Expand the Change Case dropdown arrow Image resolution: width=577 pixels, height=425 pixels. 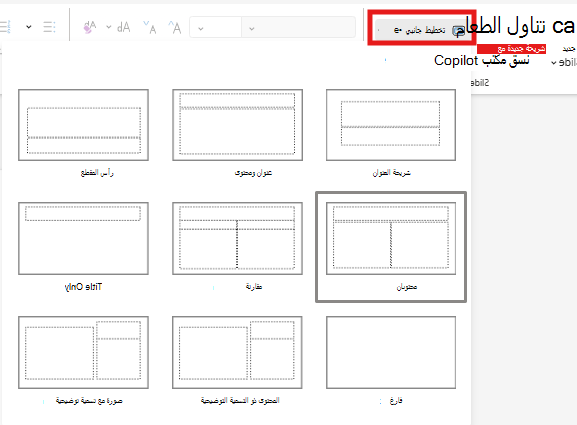[x=109, y=27]
